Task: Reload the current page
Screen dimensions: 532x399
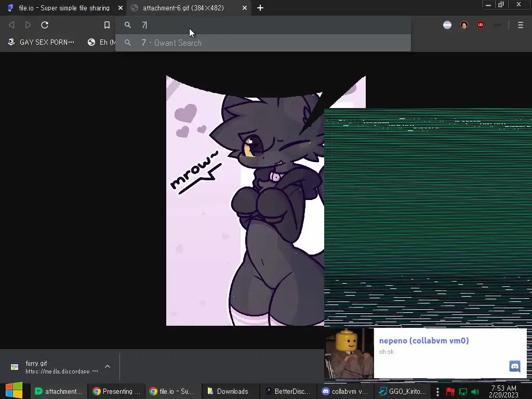Action: [x=45, y=25]
